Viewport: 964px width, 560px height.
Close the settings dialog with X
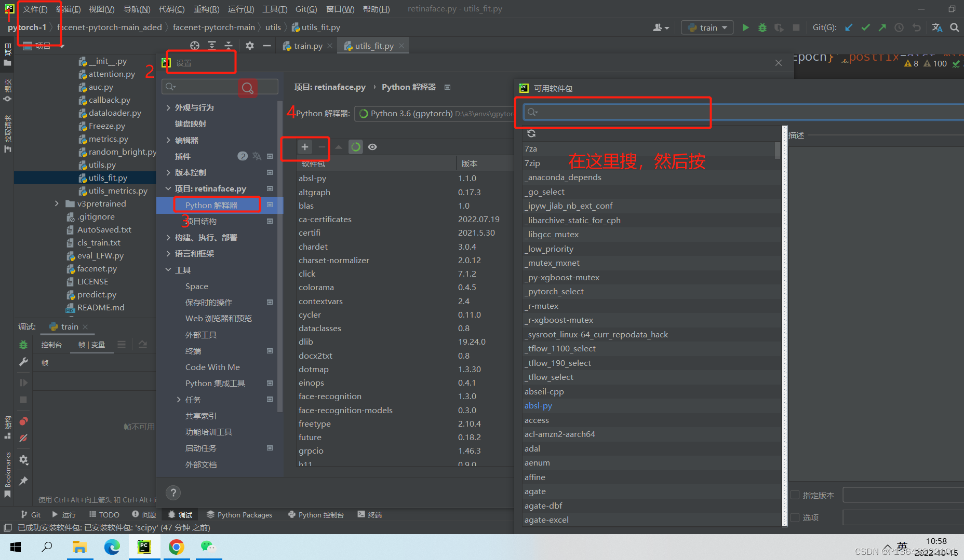[x=778, y=63]
